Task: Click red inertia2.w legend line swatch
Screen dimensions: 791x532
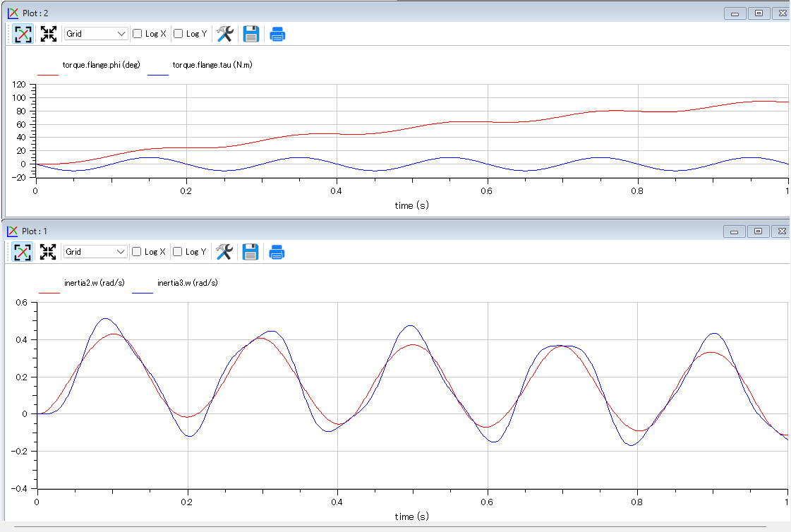Action: [49, 293]
